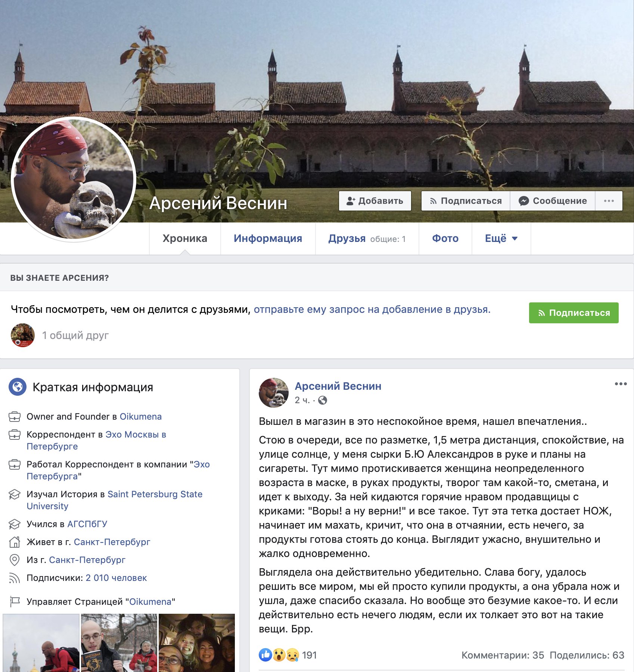Image resolution: width=634 pixels, height=672 pixels.
Task: Open the profile three-dots more actions button
Action: (x=609, y=201)
